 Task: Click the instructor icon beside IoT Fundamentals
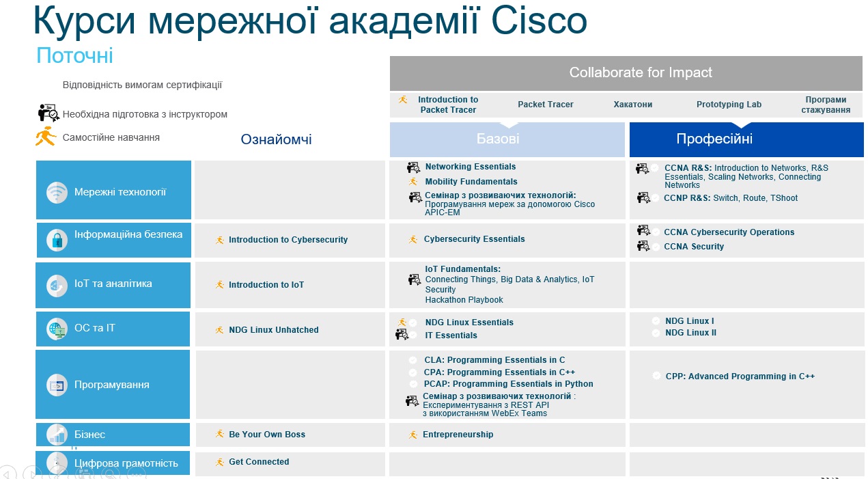(x=415, y=279)
